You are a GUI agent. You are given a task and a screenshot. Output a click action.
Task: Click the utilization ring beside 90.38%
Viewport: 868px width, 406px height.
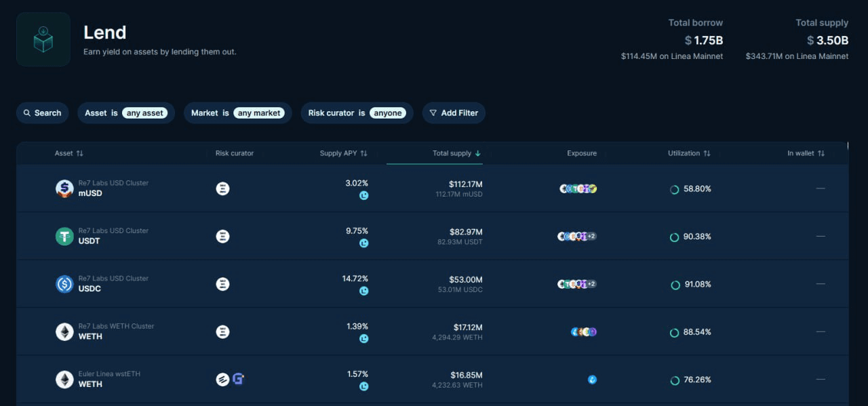pyautogui.click(x=674, y=237)
